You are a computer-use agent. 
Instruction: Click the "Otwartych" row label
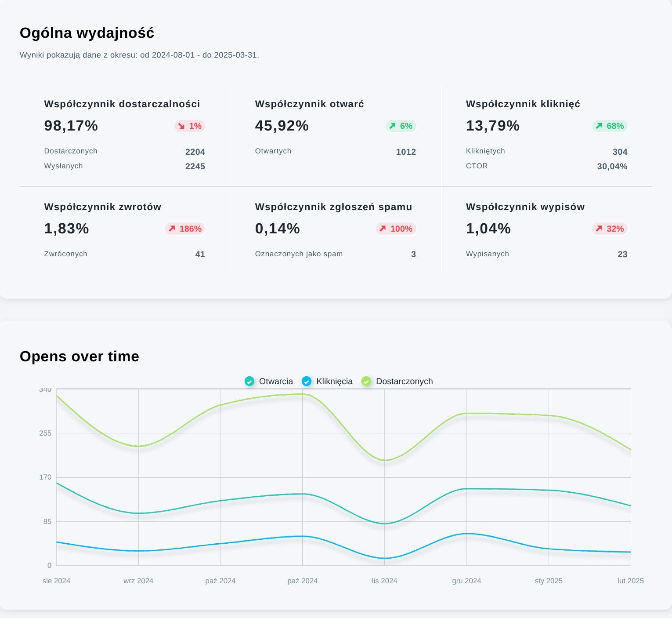pyautogui.click(x=273, y=151)
